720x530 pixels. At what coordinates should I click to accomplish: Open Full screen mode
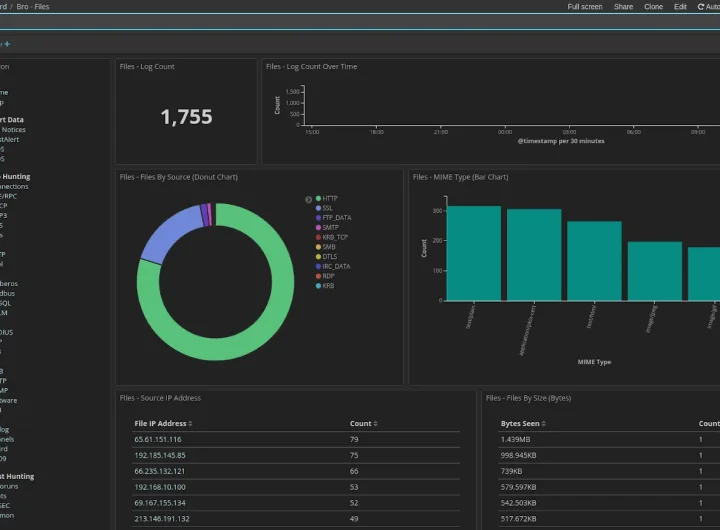[x=585, y=7]
